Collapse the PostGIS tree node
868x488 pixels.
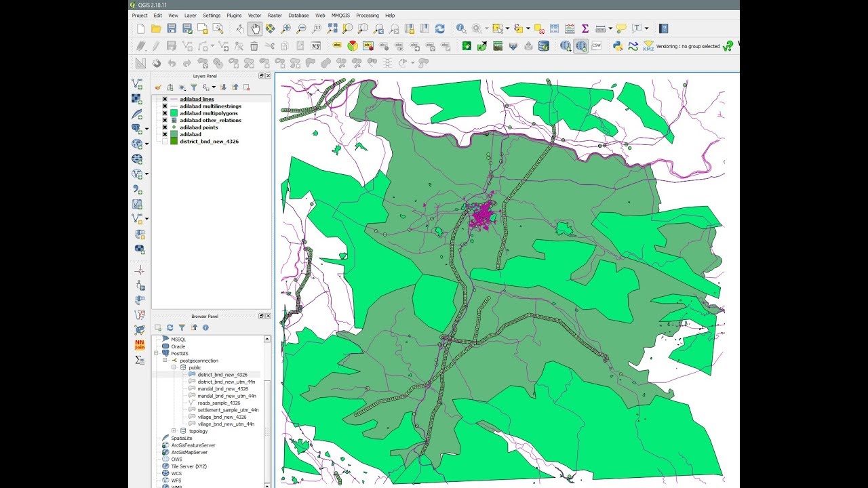tap(157, 353)
